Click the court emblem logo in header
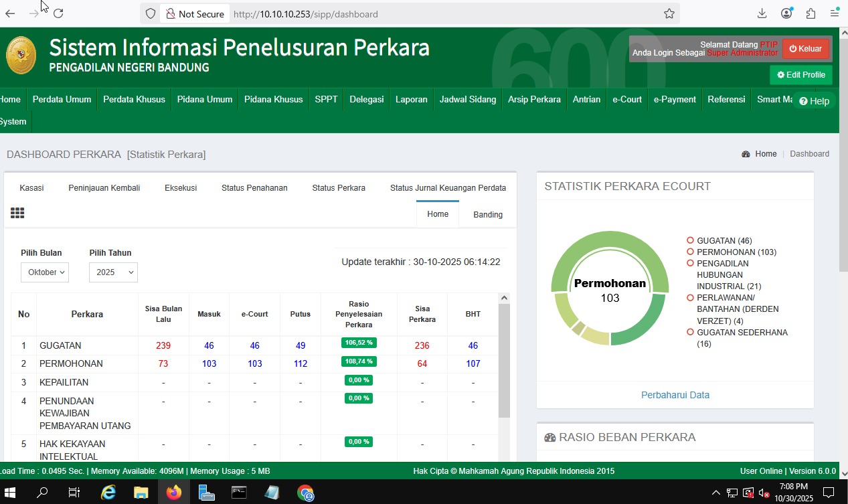The height and width of the screenshot is (504, 848). [21, 55]
